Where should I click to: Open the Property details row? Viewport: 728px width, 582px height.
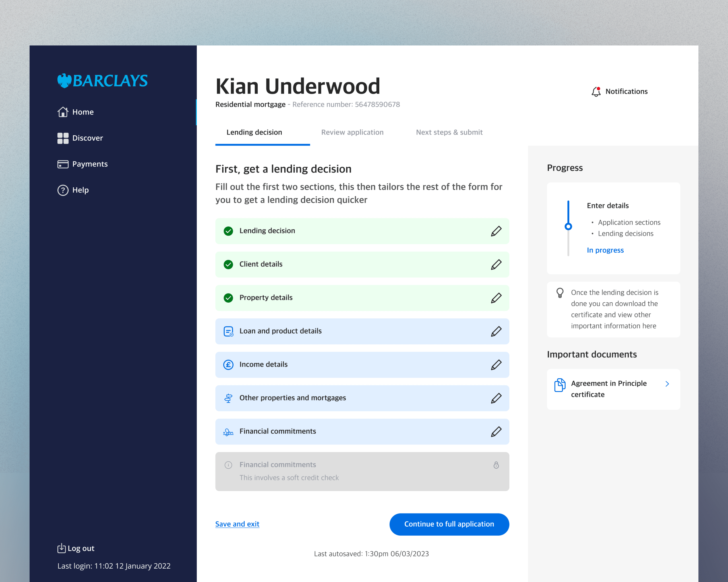[362, 298]
